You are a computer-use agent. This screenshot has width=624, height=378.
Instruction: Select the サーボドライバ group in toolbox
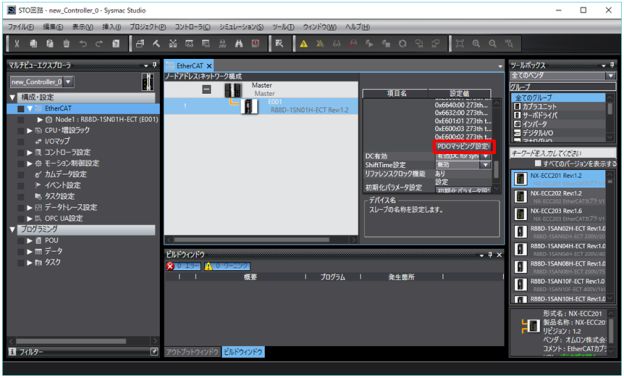(540, 116)
